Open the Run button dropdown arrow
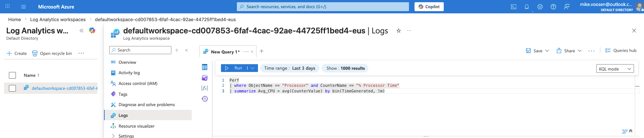Screen dimensions: 644x138 253,68
